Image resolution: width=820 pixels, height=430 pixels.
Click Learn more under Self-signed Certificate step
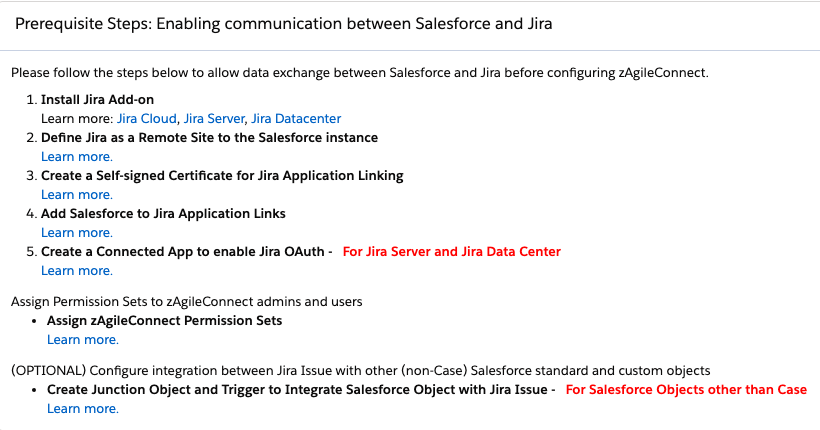tap(77, 194)
